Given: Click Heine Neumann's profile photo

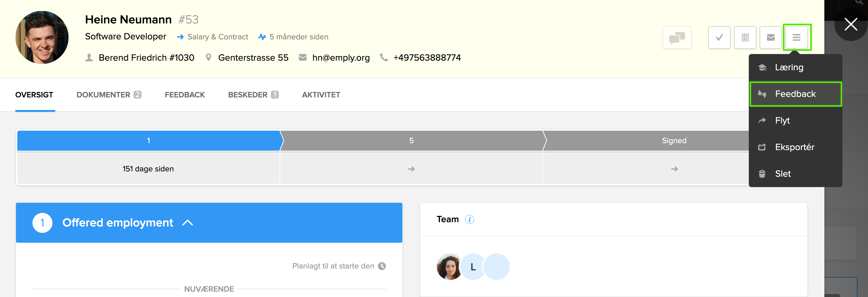Looking at the screenshot, I should click(x=42, y=38).
